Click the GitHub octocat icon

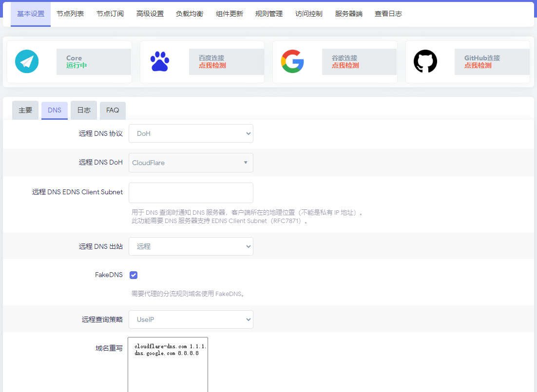(x=425, y=61)
